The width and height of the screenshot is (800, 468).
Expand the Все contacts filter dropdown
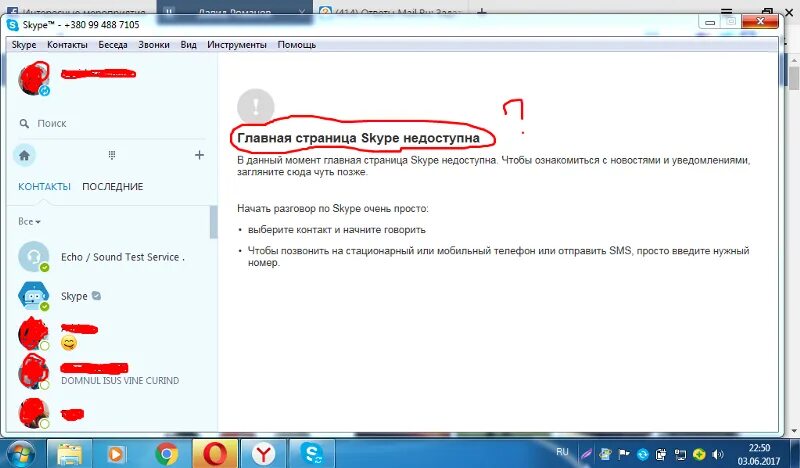[29, 221]
